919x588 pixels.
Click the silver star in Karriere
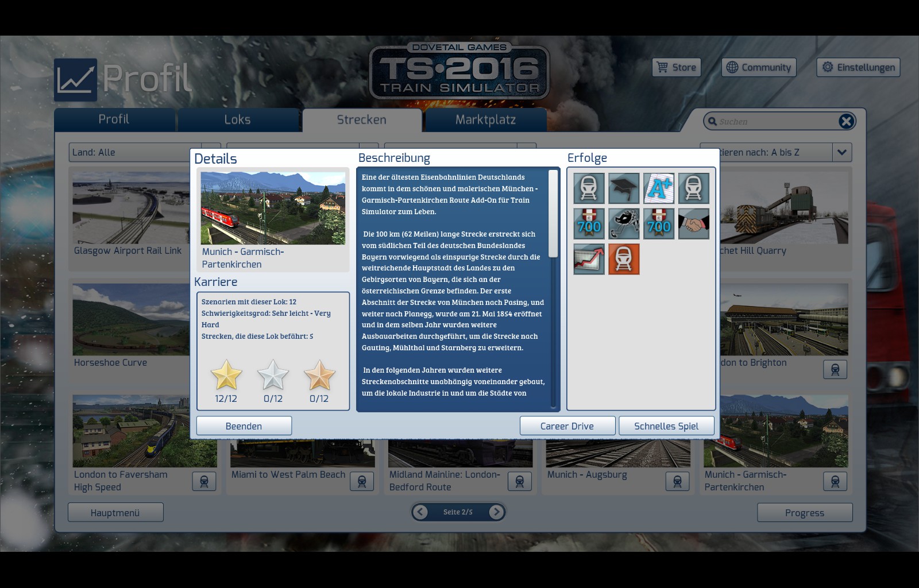point(273,375)
